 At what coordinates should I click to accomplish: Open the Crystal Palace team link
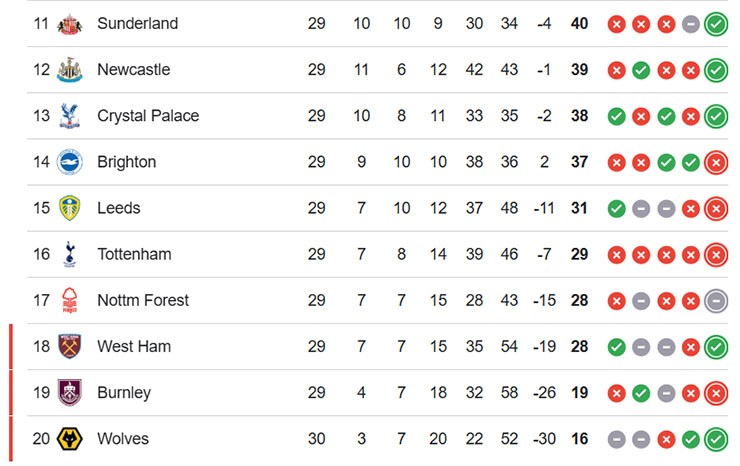(x=148, y=116)
